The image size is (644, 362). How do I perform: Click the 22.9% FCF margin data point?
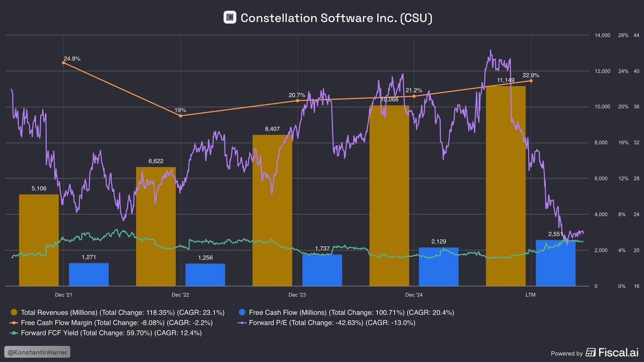tap(530, 81)
